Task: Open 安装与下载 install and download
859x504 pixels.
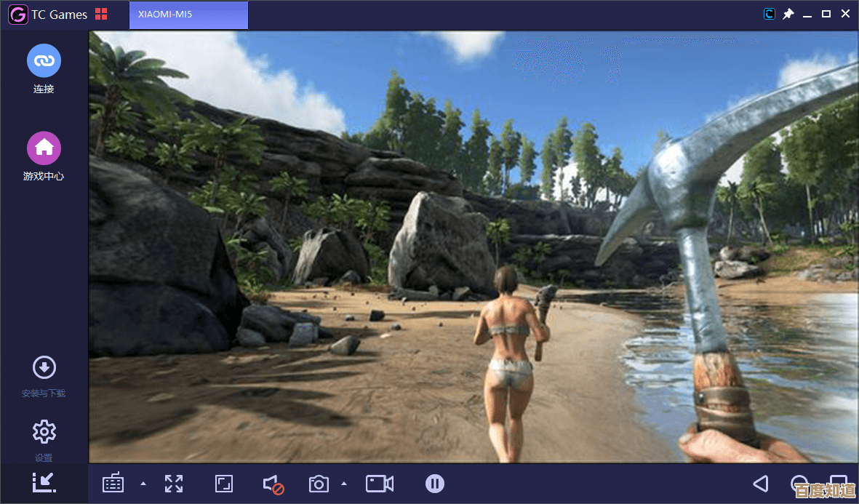Action: pyautogui.click(x=44, y=368)
